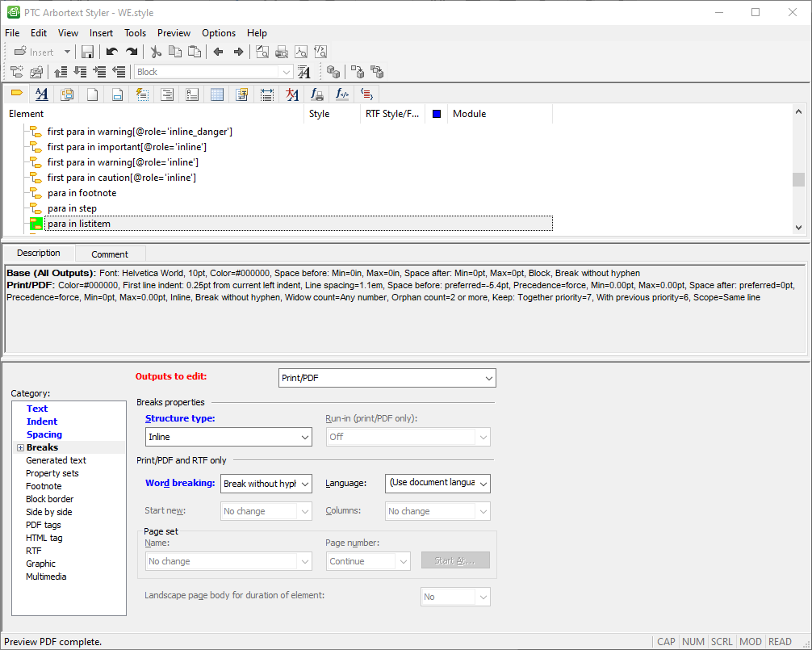The width and height of the screenshot is (812, 650).
Task: Click the Cut scissors icon
Action: click(x=155, y=52)
